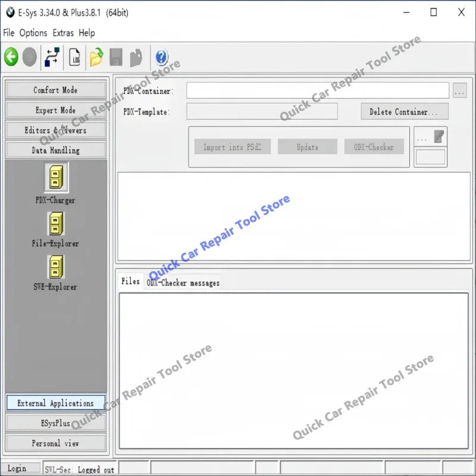This screenshot has height=476, width=476.
Task: Click the PDX-Container input field
Action: [318, 90]
